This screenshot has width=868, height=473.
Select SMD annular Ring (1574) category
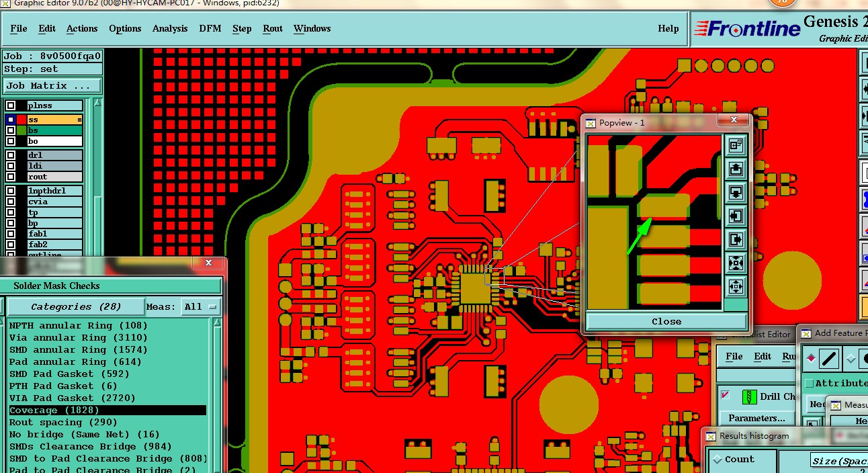click(78, 349)
